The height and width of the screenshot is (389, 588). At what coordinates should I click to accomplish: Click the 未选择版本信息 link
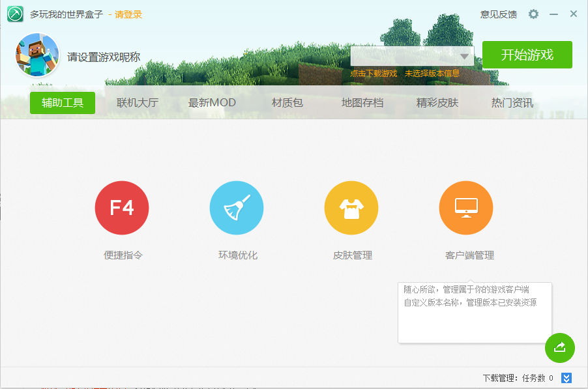click(x=432, y=74)
